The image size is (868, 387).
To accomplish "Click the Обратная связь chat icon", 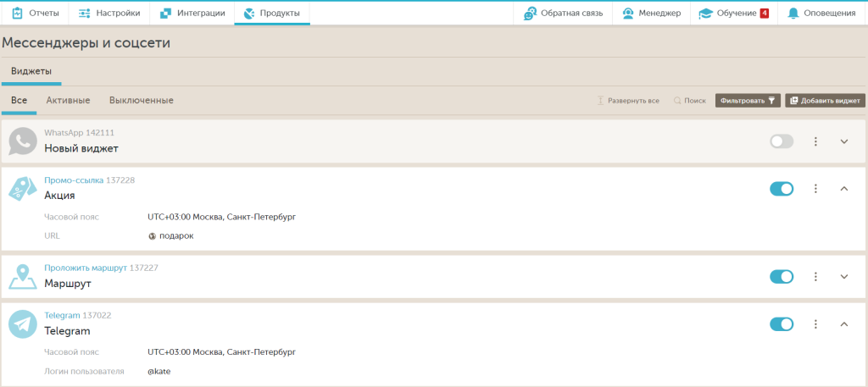I will [531, 14].
